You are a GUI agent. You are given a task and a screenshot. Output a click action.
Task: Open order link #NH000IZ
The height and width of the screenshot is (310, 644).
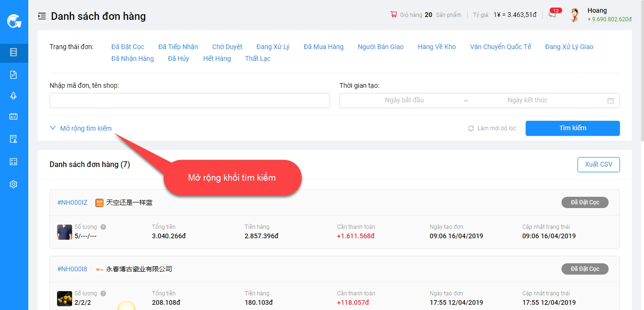[72, 202]
